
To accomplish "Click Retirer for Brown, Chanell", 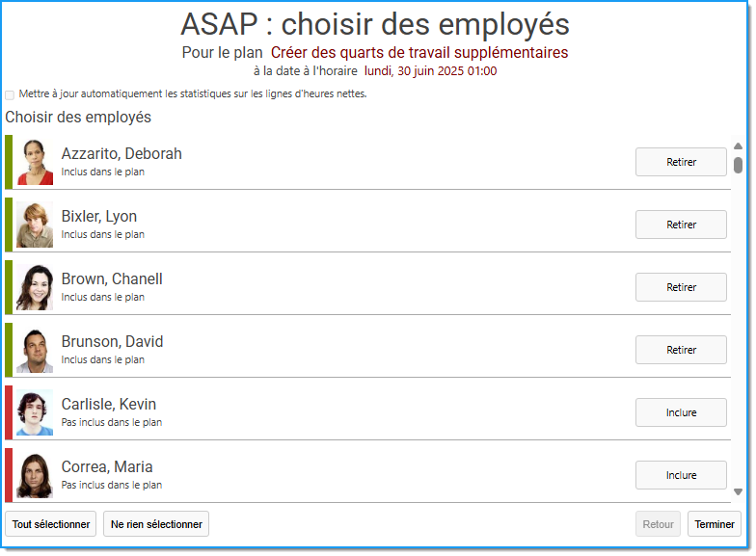I will pyautogui.click(x=681, y=287).
